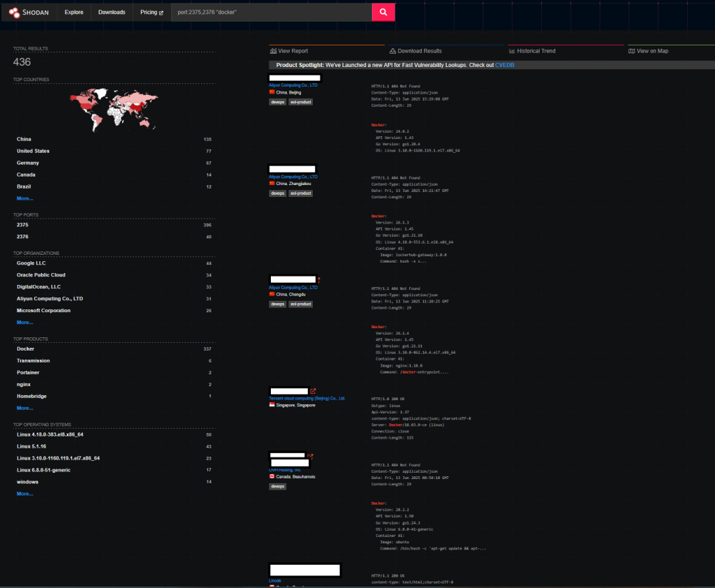Focus the search query field

click(x=272, y=13)
